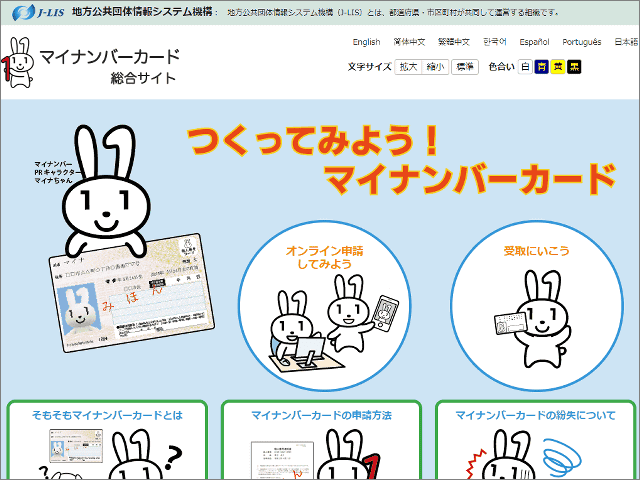The image size is (640, 480).
Task: Reset text size with 標準 button
Action: tap(464, 67)
